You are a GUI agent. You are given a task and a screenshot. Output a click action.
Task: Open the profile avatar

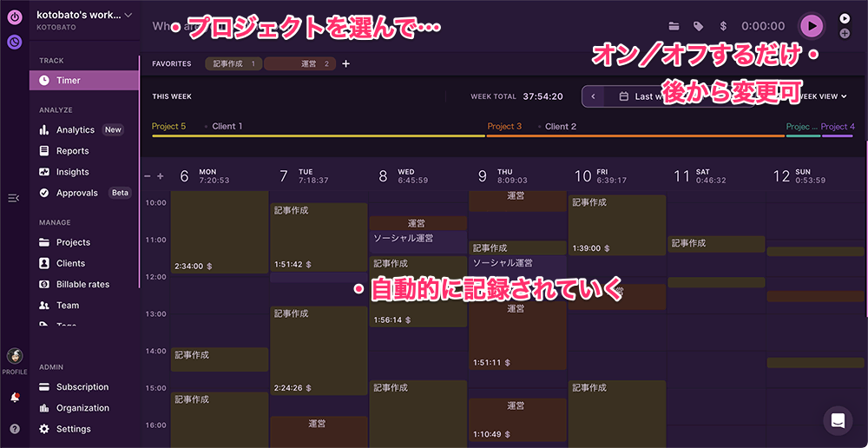[x=15, y=357]
